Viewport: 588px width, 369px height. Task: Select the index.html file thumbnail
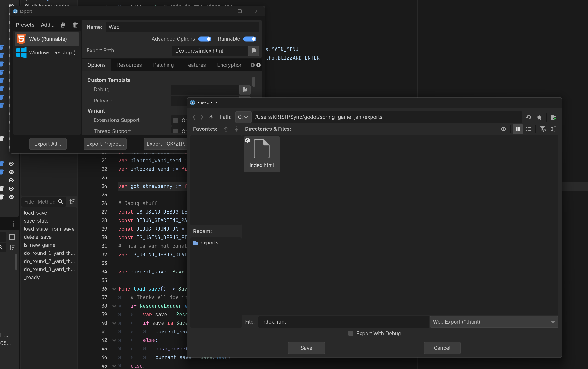coord(262,154)
